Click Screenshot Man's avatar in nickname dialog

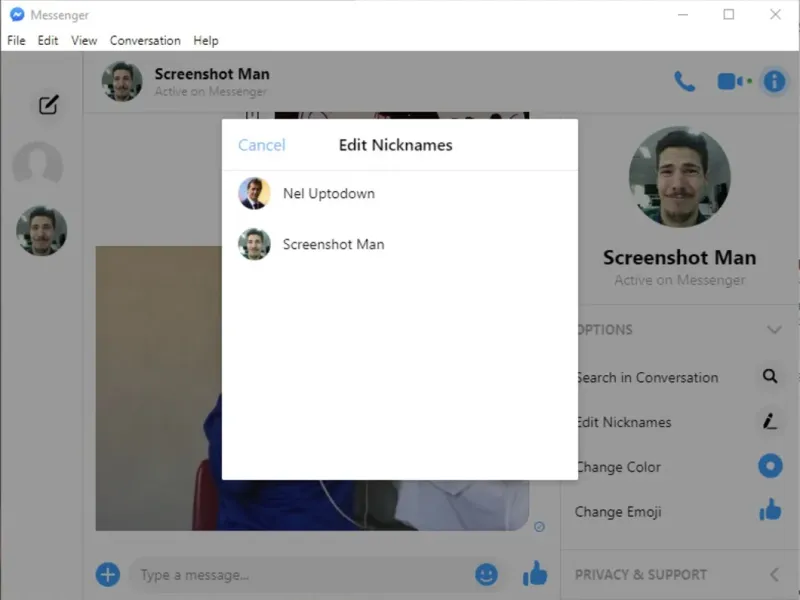254,244
